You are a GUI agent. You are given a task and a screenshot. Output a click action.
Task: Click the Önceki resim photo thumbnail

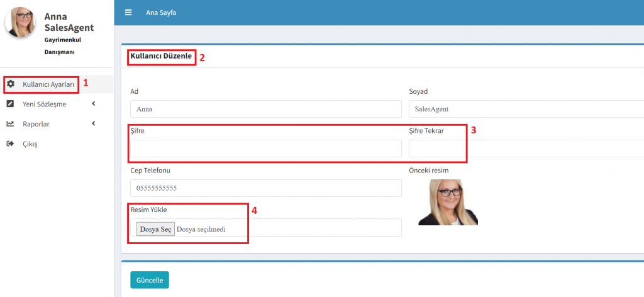click(448, 202)
